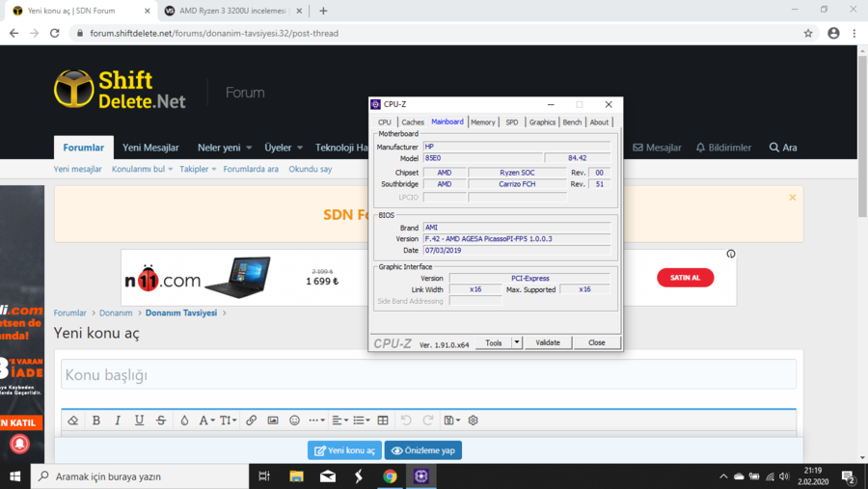Open the smiley emoji picker
The image size is (868, 489).
click(x=294, y=421)
